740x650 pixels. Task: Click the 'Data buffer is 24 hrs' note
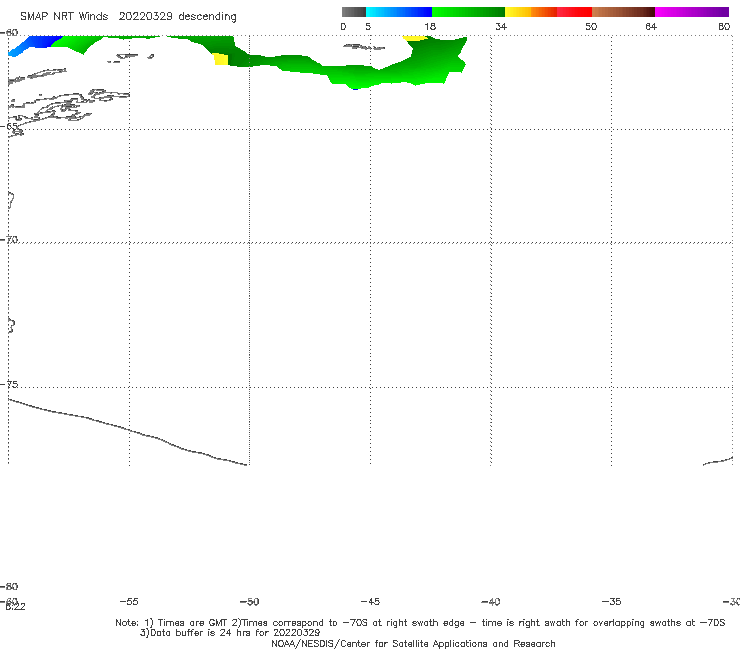[230, 633]
